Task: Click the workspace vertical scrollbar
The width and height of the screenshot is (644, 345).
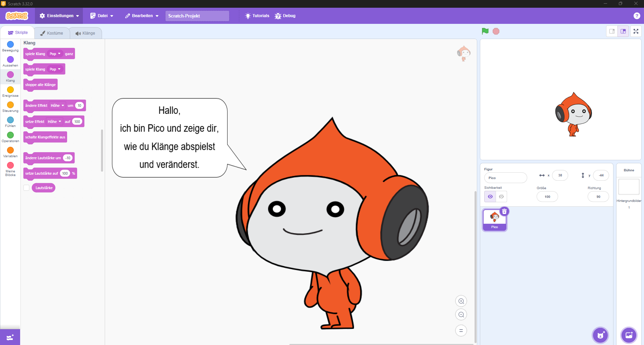Action: [x=475, y=267]
